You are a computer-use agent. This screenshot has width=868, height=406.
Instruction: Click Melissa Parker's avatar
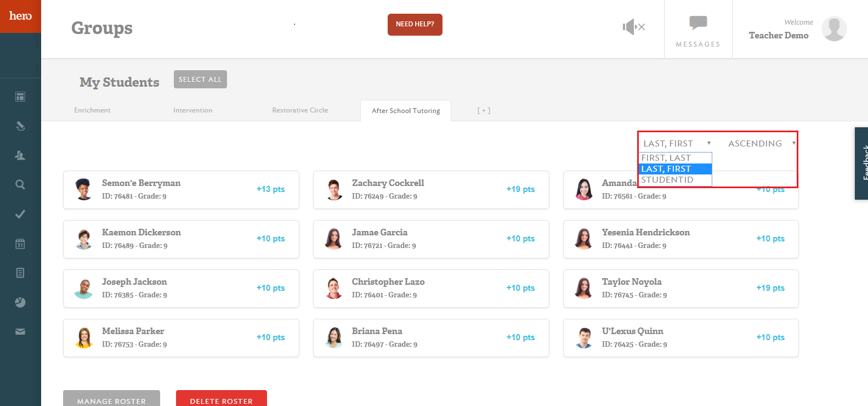83,337
